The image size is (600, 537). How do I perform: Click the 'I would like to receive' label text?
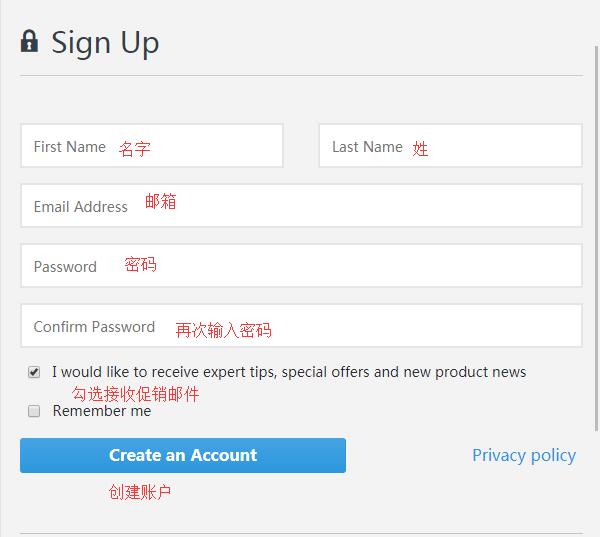point(289,372)
